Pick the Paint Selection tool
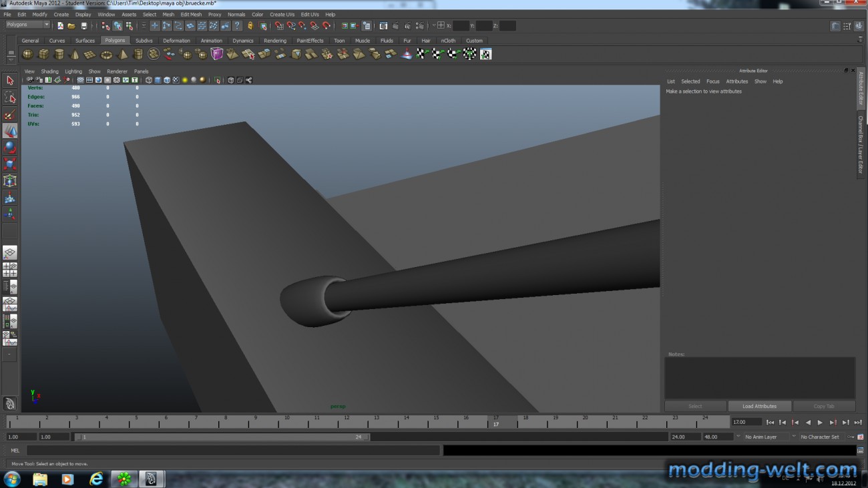Image resolution: width=868 pixels, height=488 pixels. [x=10, y=114]
